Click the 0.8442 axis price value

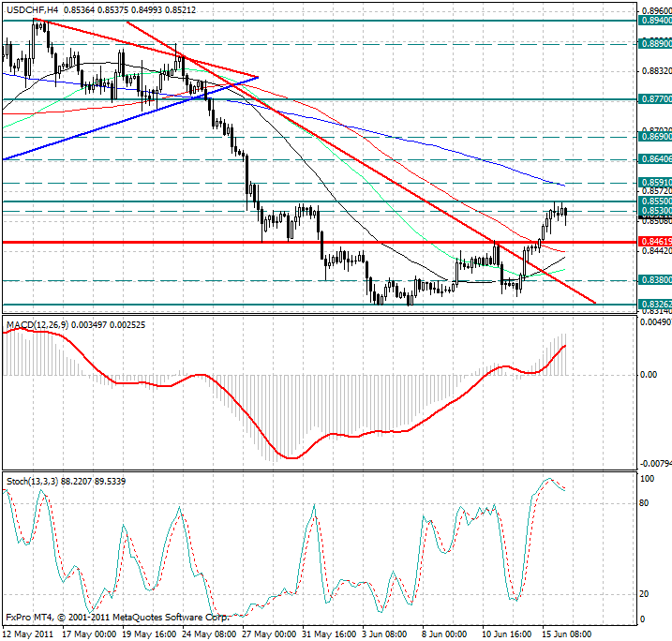click(657, 250)
